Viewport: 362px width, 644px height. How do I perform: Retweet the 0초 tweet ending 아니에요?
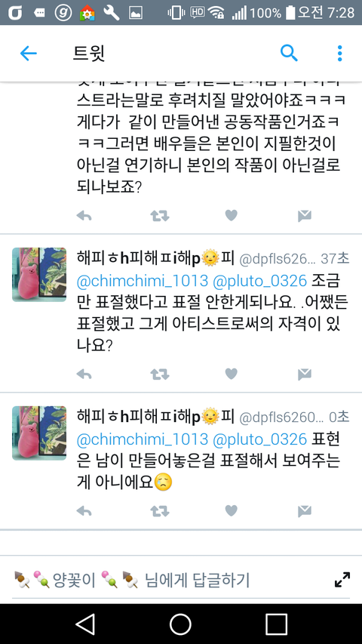coord(160,511)
